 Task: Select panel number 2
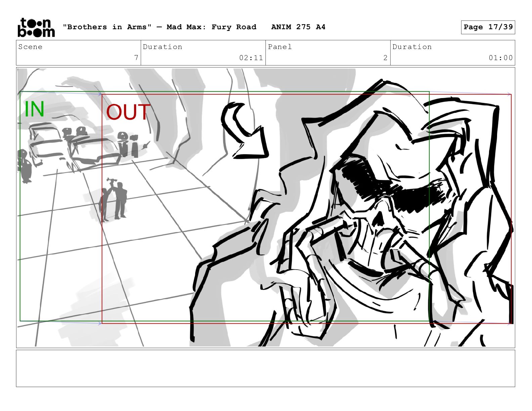point(385,58)
